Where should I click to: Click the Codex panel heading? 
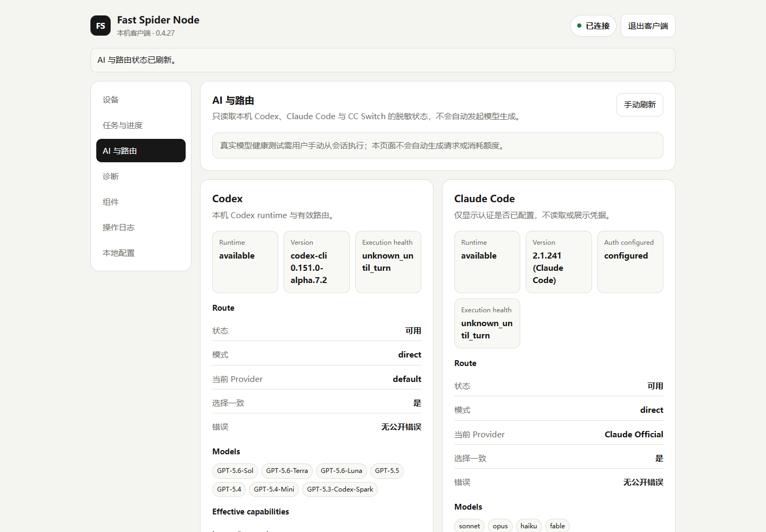pyautogui.click(x=227, y=198)
